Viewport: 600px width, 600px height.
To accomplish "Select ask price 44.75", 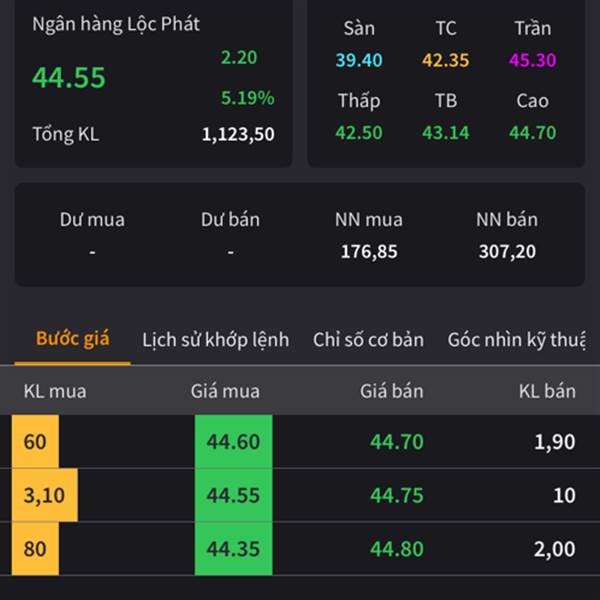I will 397,495.
